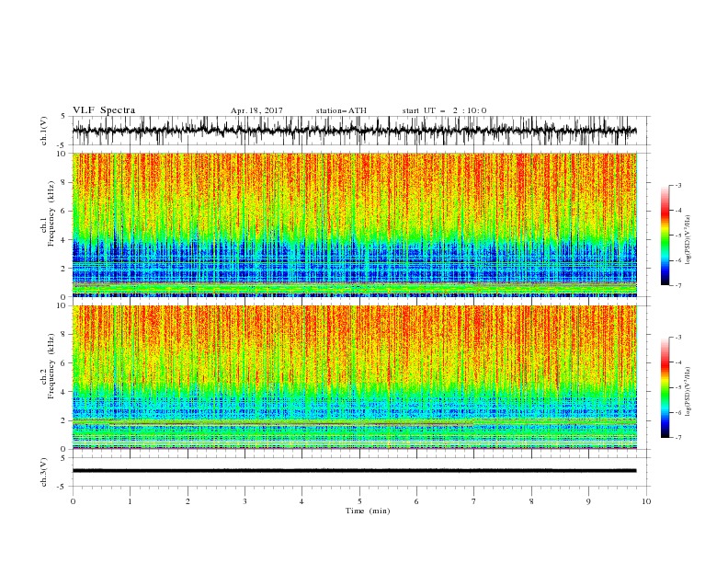Click the "5" tick label on the time axis
The width and height of the screenshot is (728, 563).
359,501
